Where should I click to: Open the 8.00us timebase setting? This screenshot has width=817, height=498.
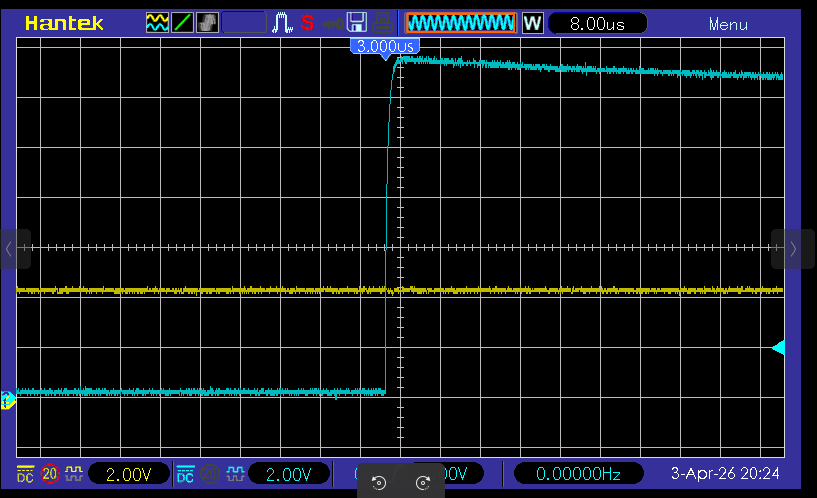point(597,23)
